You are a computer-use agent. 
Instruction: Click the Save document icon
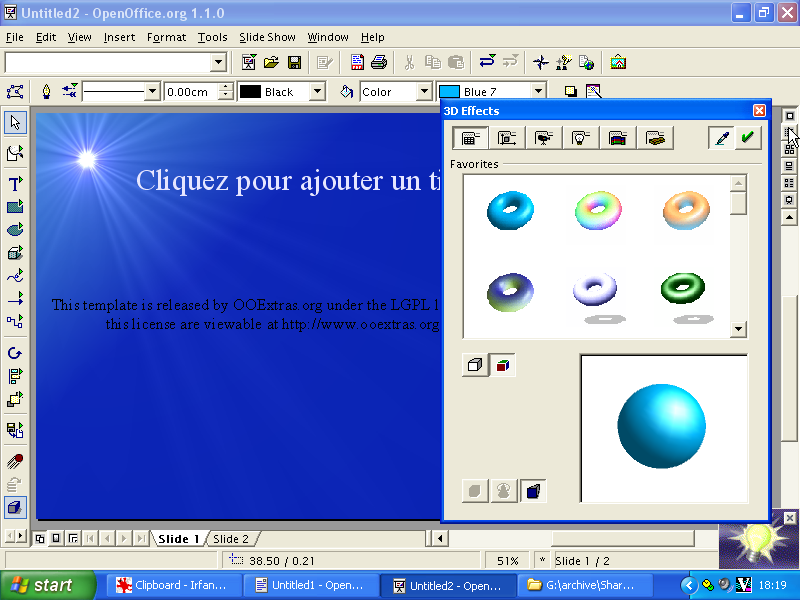coord(295,62)
